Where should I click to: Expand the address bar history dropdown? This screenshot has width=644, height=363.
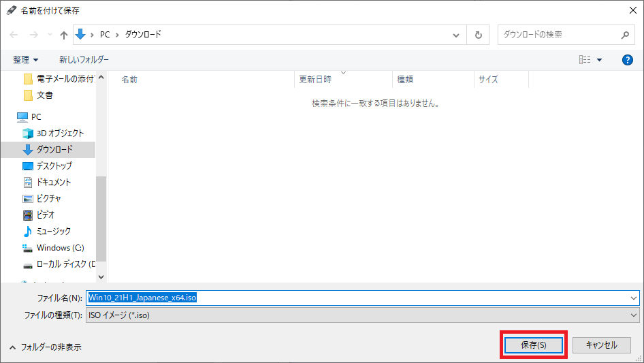456,35
